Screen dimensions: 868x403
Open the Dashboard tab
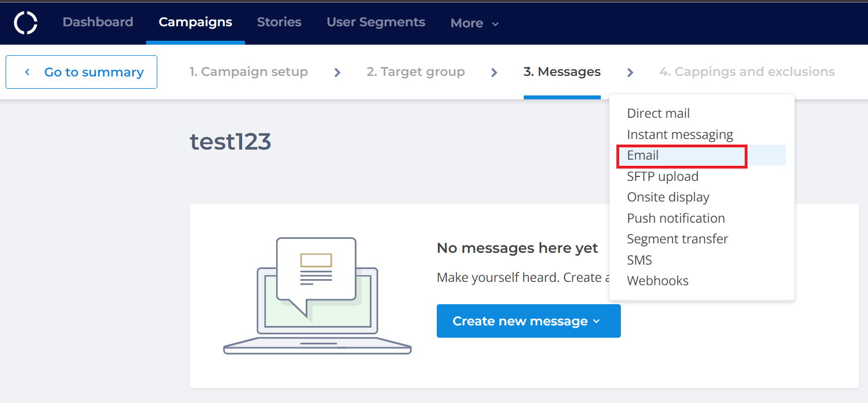click(x=98, y=22)
